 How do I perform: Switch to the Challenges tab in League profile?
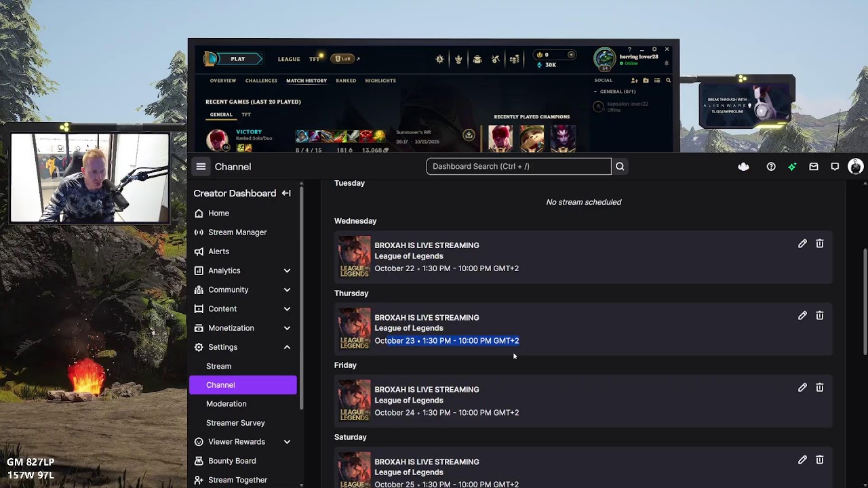coord(261,81)
